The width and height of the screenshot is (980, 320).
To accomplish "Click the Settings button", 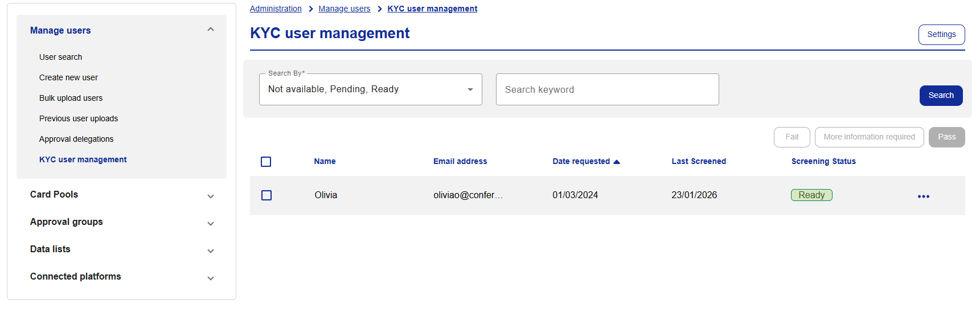I will (x=941, y=35).
